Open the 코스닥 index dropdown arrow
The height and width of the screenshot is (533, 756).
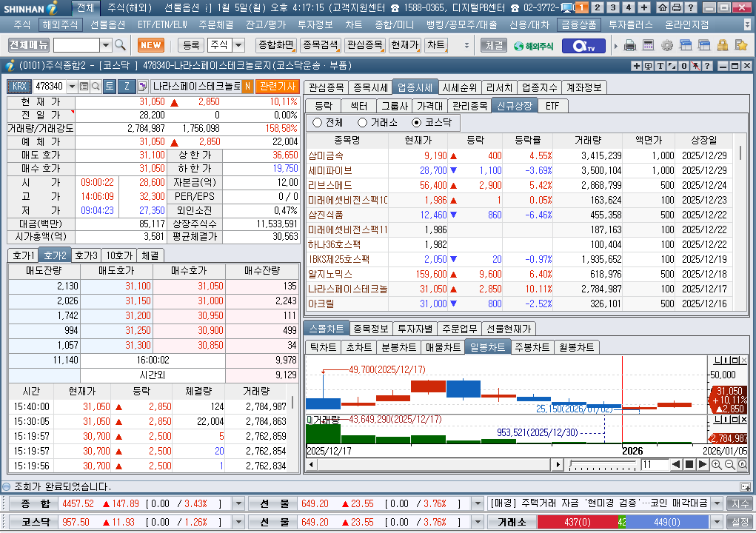[238, 522]
